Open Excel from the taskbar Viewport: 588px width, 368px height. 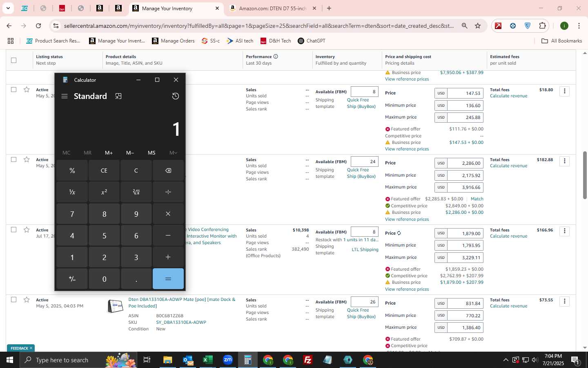pyautogui.click(x=207, y=360)
